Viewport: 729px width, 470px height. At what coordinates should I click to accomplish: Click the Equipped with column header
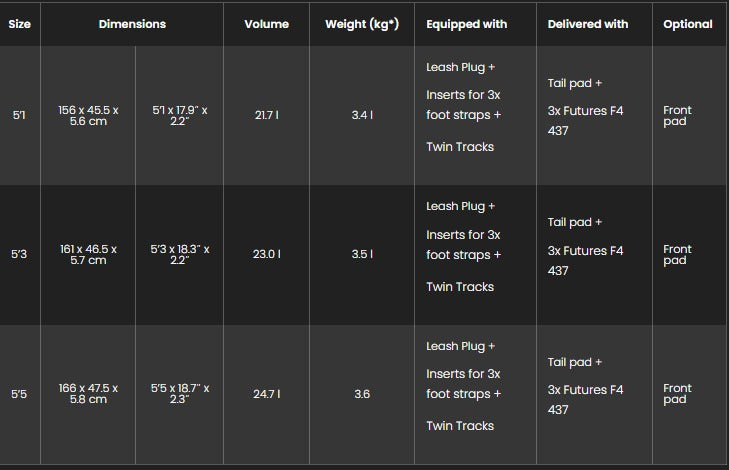pyautogui.click(x=466, y=24)
